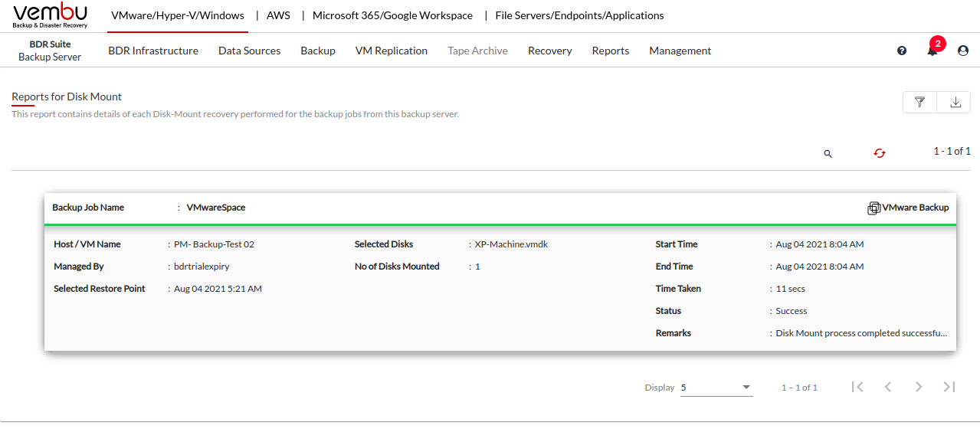This screenshot has width=980, height=445.
Task: Open Data Sources menu
Action: click(249, 51)
